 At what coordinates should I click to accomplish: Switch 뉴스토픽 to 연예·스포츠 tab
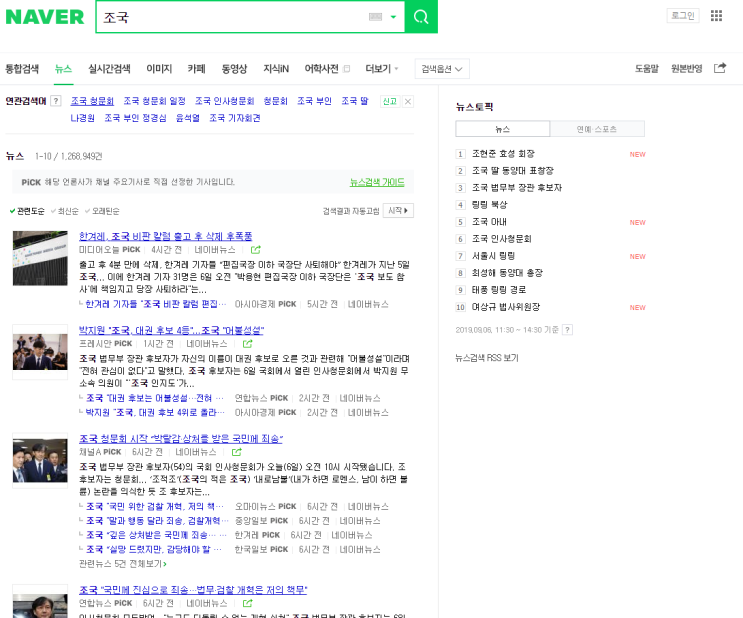click(x=597, y=129)
